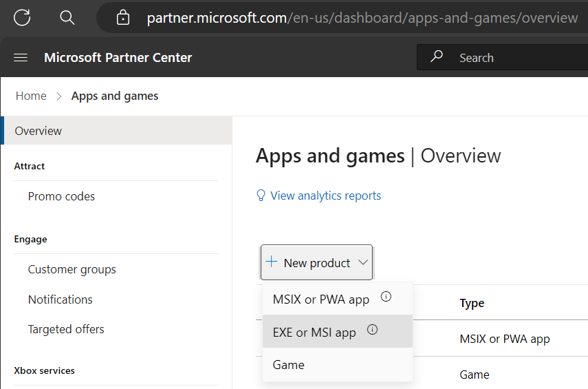Click Apps and games breadcrumb
This screenshot has height=389, width=588.
[115, 96]
